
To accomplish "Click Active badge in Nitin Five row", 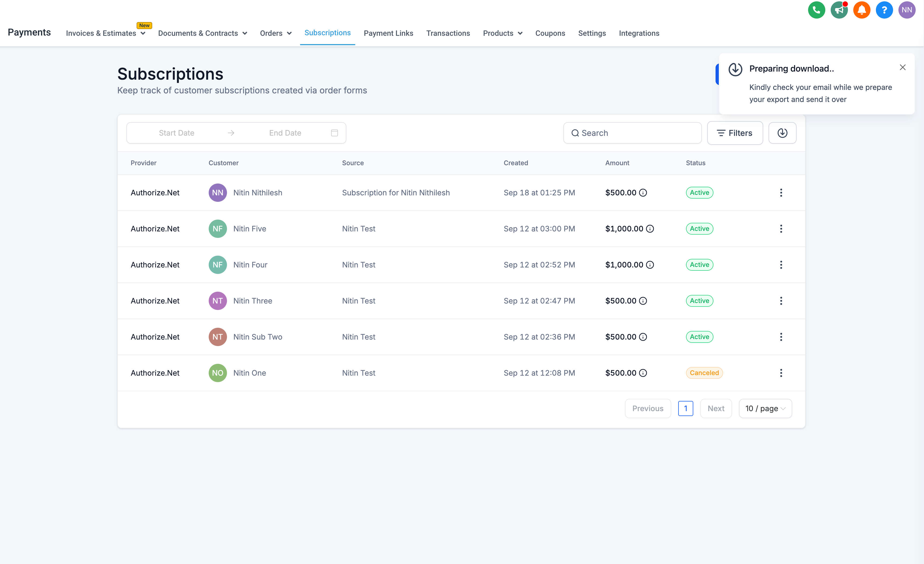I will coord(699,229).
